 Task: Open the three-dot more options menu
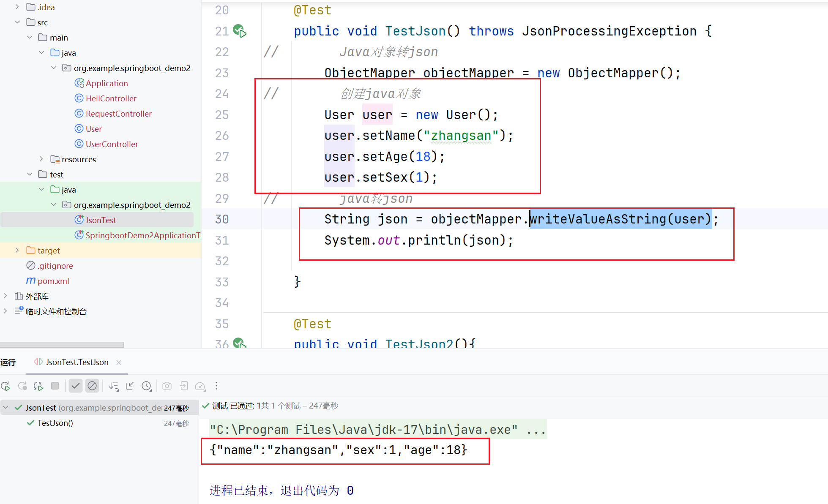[x=216, y=386]
